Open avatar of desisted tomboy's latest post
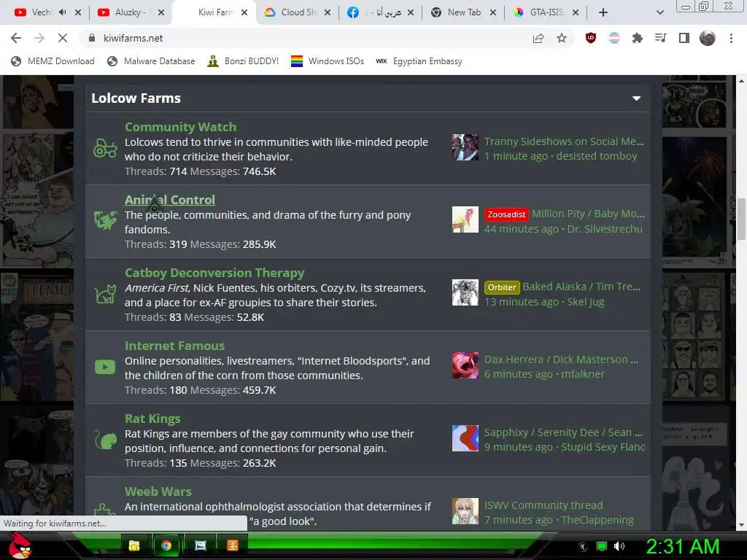The width and height of the screenshot is (747, 560). pyautogui.click(x=465, y=147)
